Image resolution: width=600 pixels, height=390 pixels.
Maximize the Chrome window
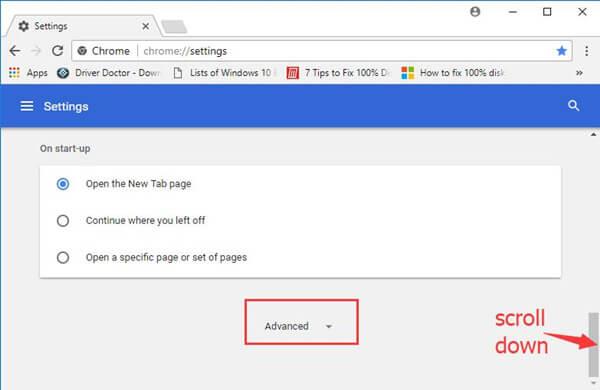tap(547, 12)
